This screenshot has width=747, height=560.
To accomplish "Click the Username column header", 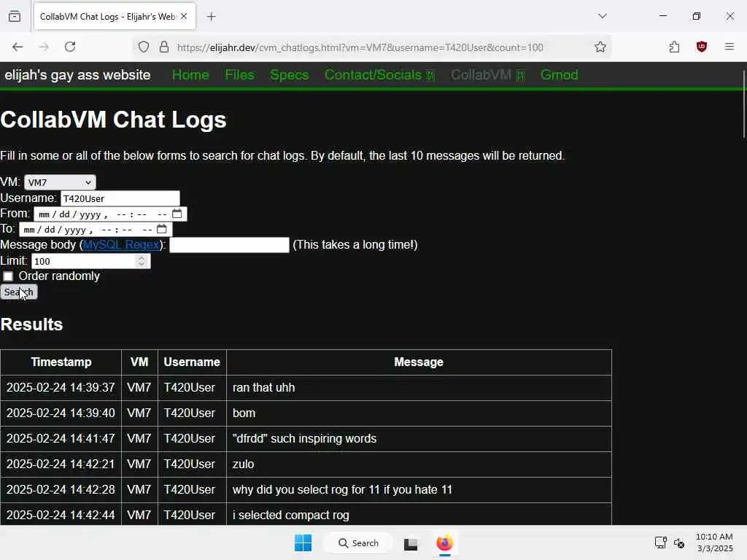I will (192, 362).
